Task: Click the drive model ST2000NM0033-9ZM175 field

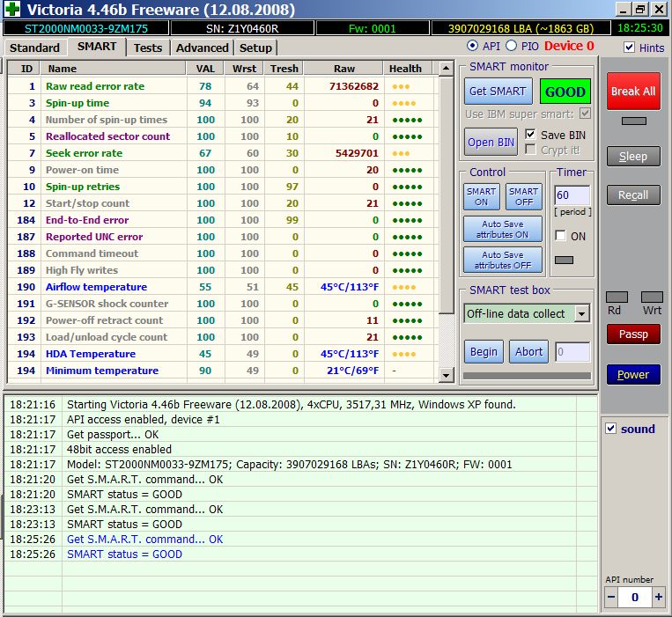Action: coord(86,28)
